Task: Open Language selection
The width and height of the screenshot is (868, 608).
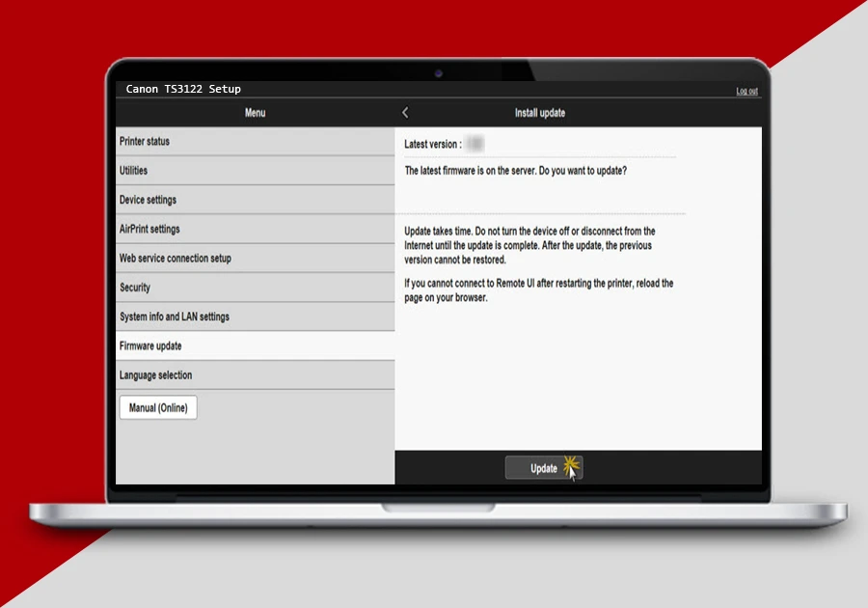Action: 256,375
